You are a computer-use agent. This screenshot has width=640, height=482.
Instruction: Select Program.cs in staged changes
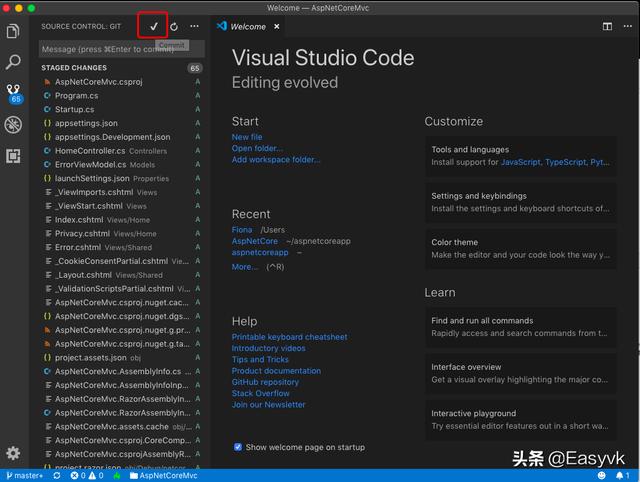coord(122,96)
